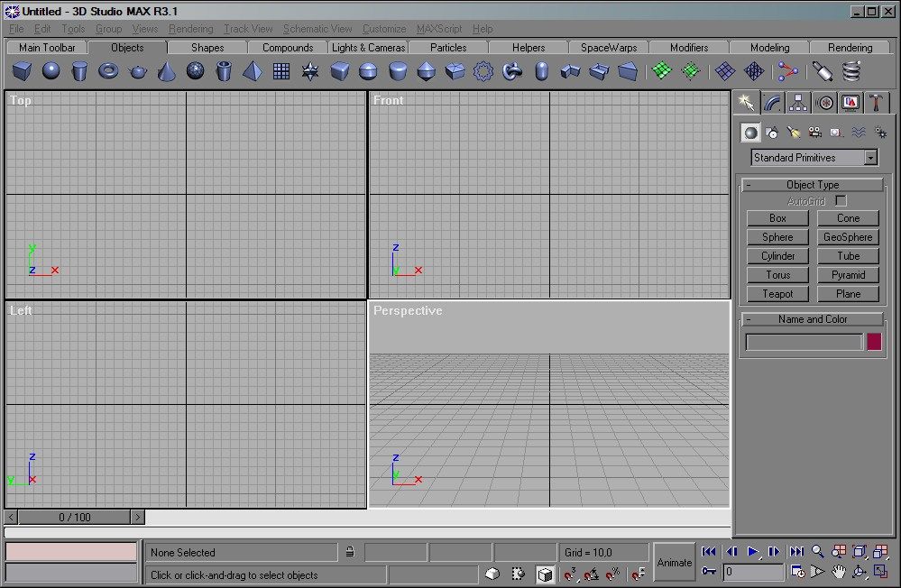Select the Pyramid icon in the Objects toolbar
This screenshot has width=901, height=588.
253,71
